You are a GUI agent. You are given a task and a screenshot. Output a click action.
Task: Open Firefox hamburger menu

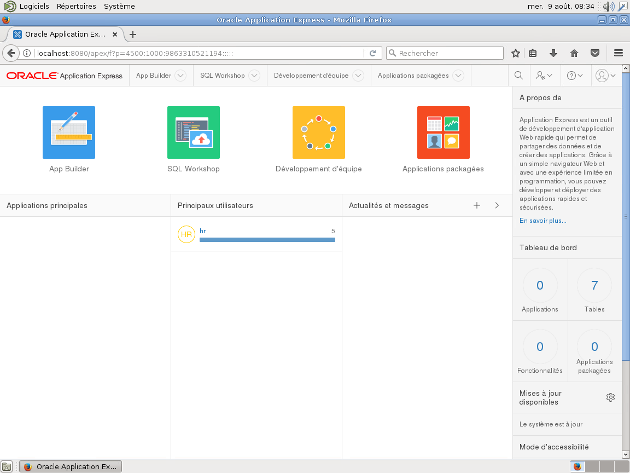[x=618, y=53]
